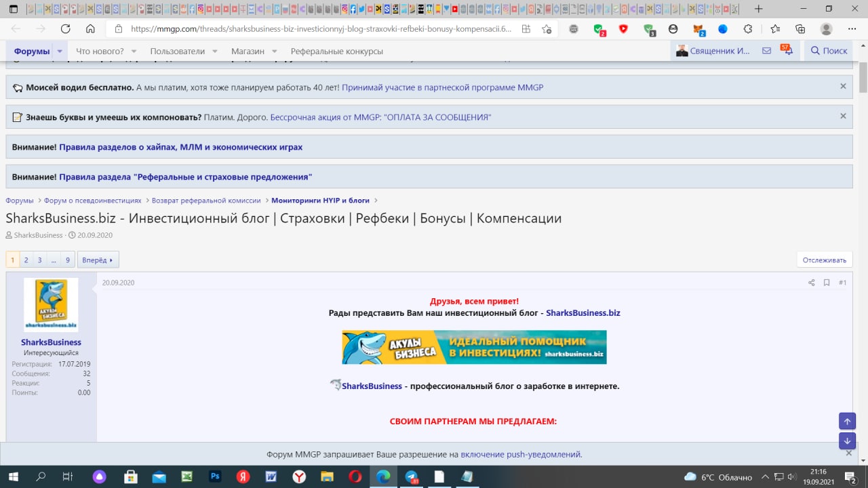Expand the Пользователи dropdown arrow

pyautogui.click(x=214, y=52)
